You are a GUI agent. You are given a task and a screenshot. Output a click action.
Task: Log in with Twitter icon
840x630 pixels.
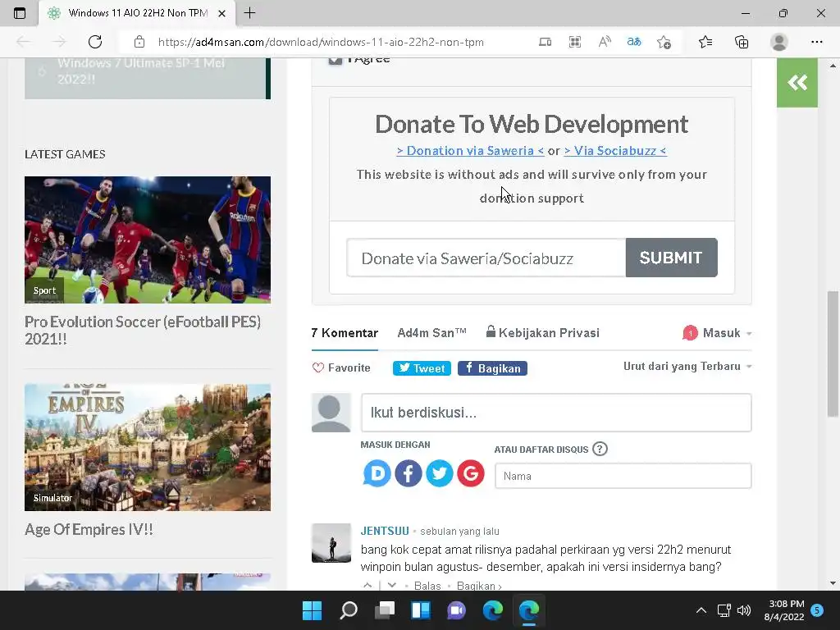pyautogui.click(x=440, y=473)
